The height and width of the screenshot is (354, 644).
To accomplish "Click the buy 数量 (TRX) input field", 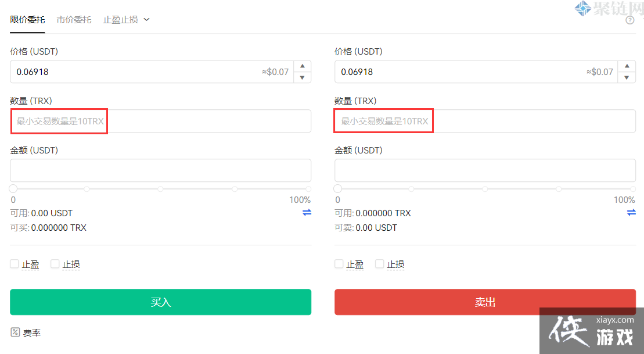I will coord(160,121).
